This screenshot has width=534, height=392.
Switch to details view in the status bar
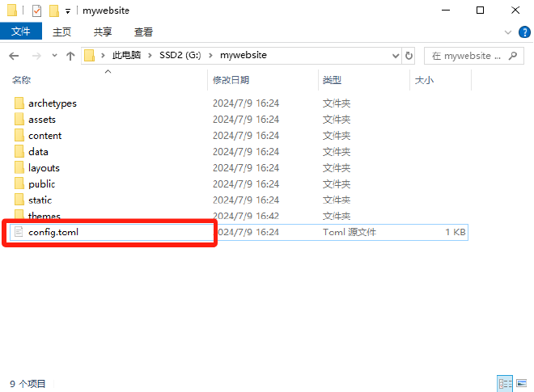pyautogui.click(x=505, y=384)
